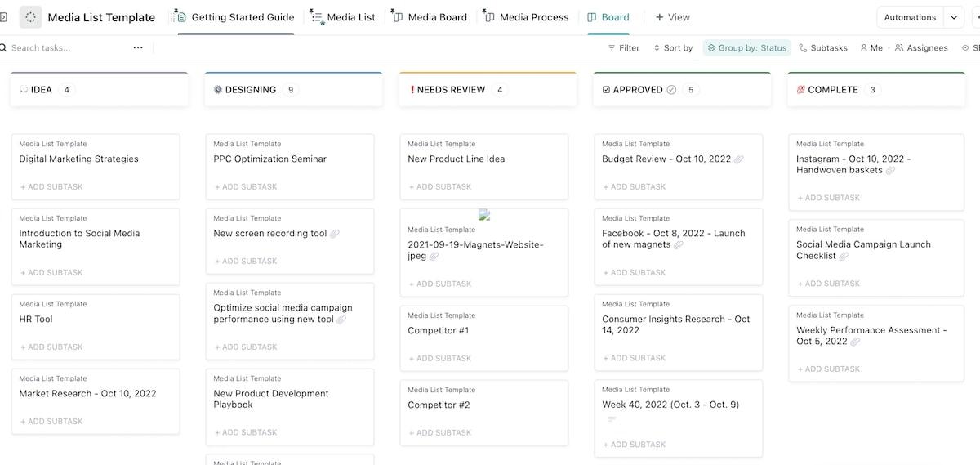Screen dimensions: 980x465
Task: Toggle the Me filter
Action: coord(871,48)
